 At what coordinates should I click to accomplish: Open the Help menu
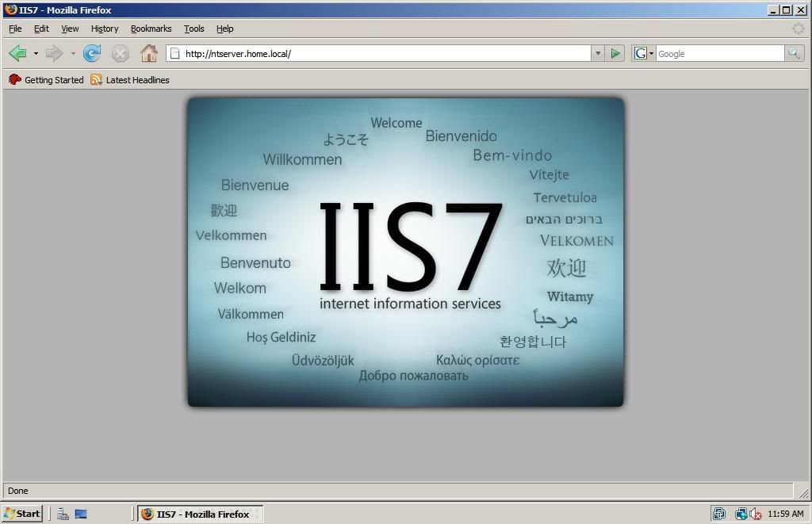(224, 29)
